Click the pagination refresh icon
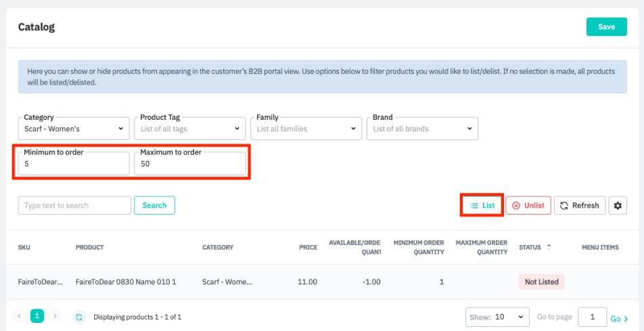Screen dimensions: 644x331 coord(79,316)
